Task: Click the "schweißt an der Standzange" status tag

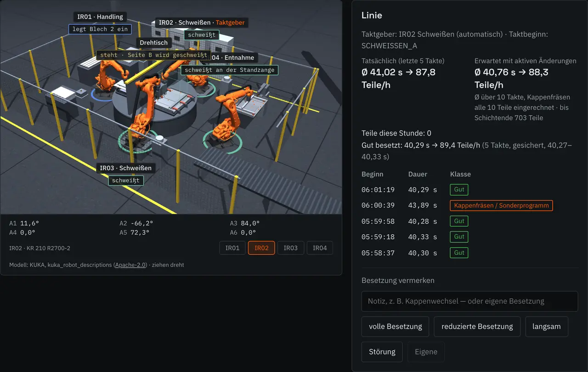Action: point(230,70)
